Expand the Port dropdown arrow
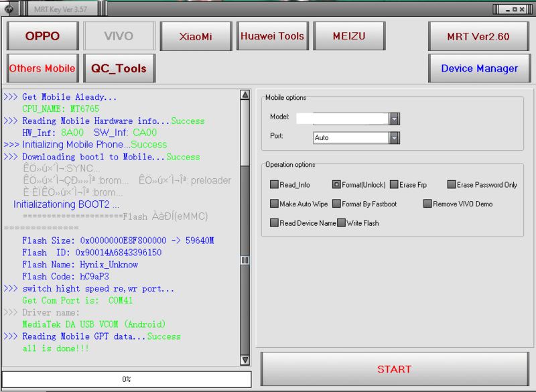The image size is (536, 392). coord(395,138)
